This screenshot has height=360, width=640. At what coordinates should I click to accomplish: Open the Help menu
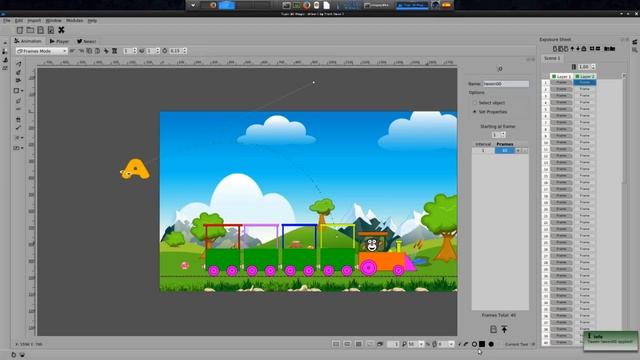click(x=92, y=20)
